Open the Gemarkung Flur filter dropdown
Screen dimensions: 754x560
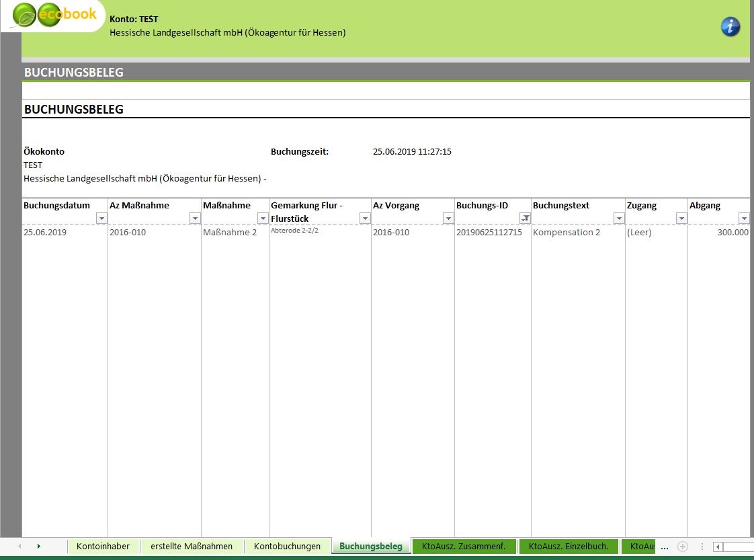365,218
